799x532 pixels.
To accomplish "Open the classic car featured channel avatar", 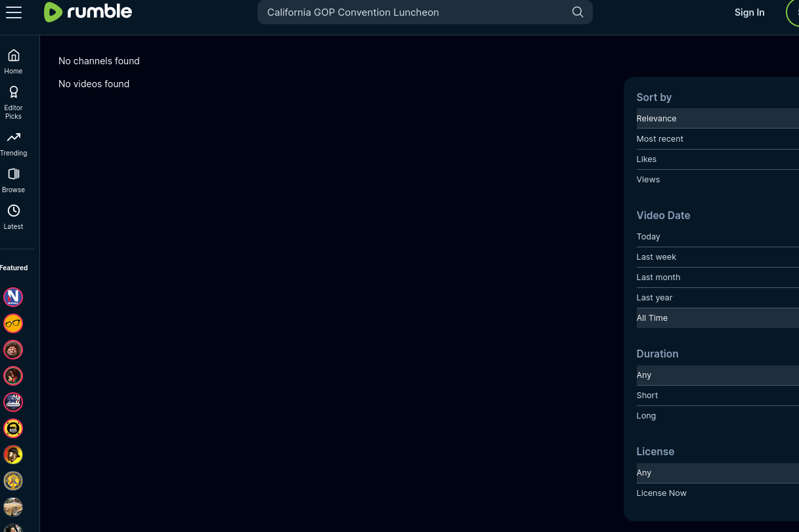I will (x=13, y=507).
